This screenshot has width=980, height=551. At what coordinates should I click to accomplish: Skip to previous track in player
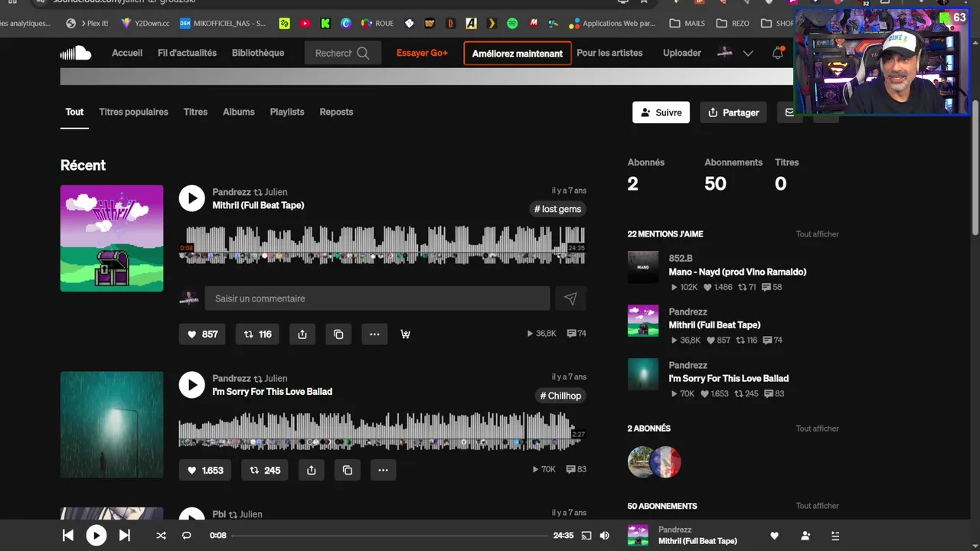pyautogui.click(x=67, y=536)
